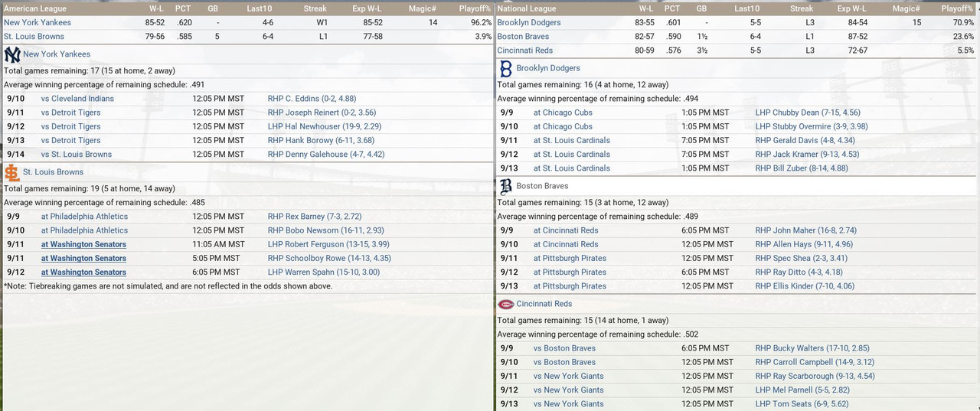View pitcher RHP John Maher
Image resolution: width=980 pixels, height=411 pixels.
tap(805, 230)
